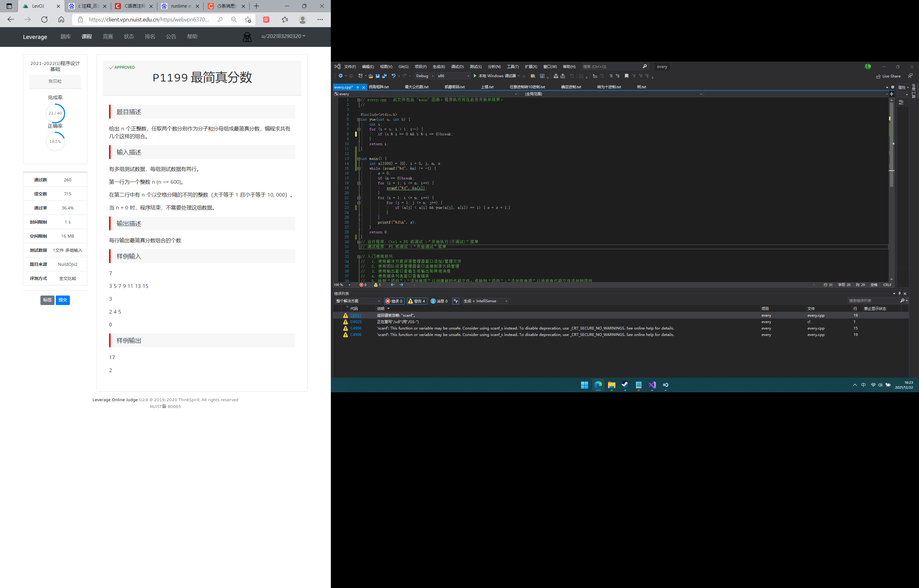Viewport: 919px width, 588px height.
Task: Click the comment out selected lines icon
Action: tap(611, 76)
